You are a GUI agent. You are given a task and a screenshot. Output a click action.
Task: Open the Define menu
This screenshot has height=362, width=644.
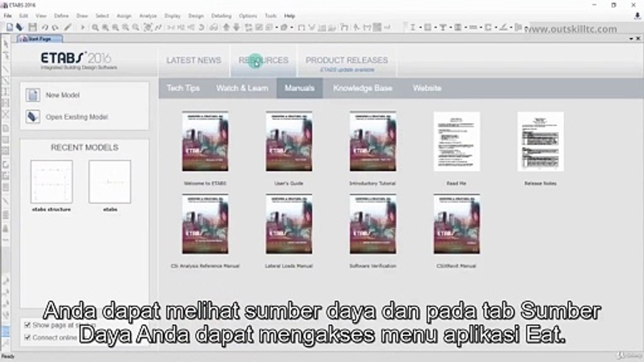[x=61, y=16]
